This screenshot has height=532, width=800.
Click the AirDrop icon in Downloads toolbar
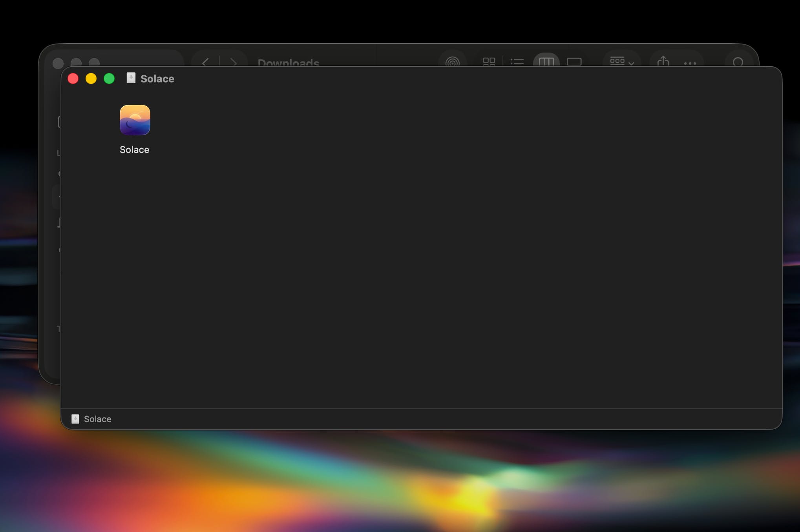[x=452, y=62]
